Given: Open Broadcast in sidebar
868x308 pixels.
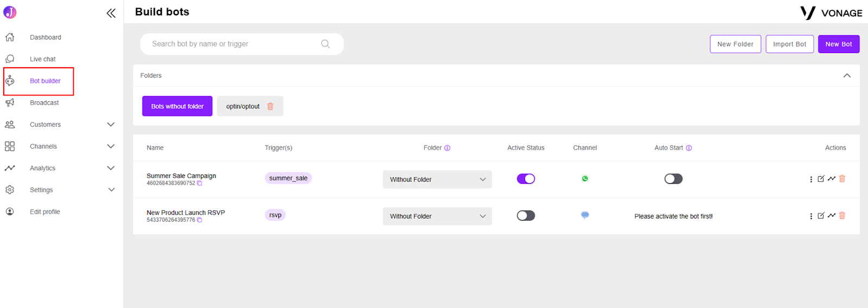Looking at the screenshot, I should [x=44, y=102].
